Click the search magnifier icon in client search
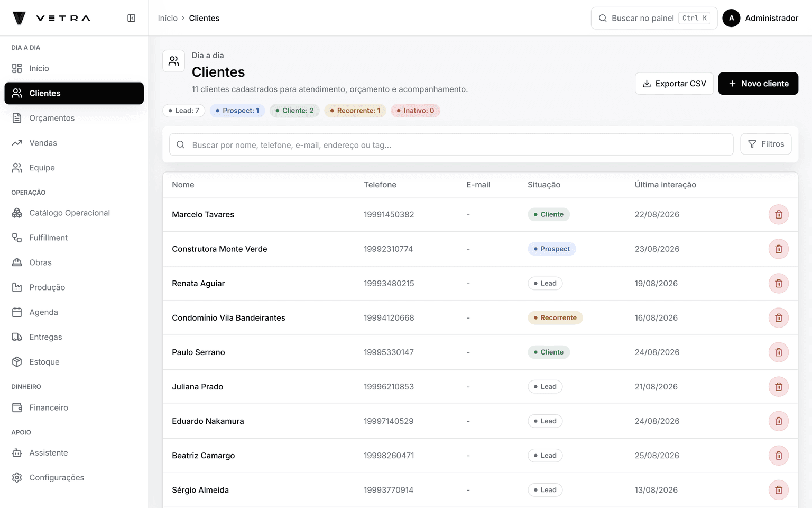 point(180,144)
